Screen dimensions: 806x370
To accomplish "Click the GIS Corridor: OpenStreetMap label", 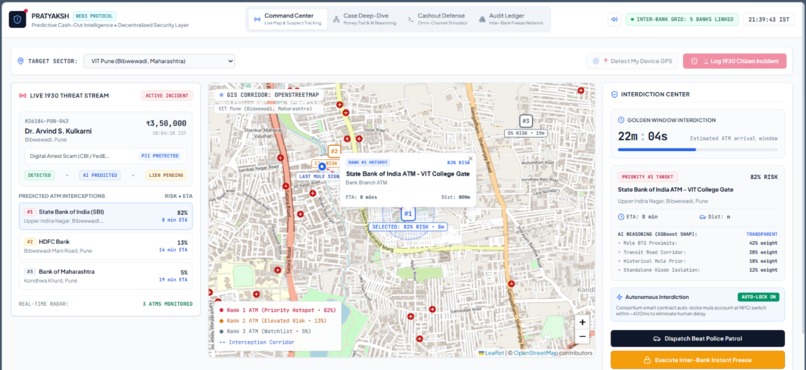I will (268, 95).
